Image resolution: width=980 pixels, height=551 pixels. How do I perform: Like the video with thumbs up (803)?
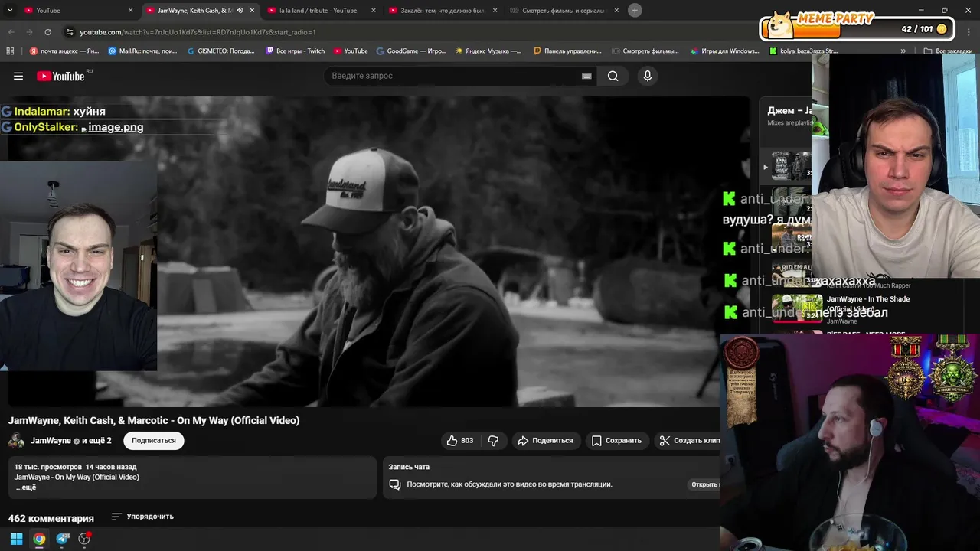pyautogui.click(x=459, y=441)
